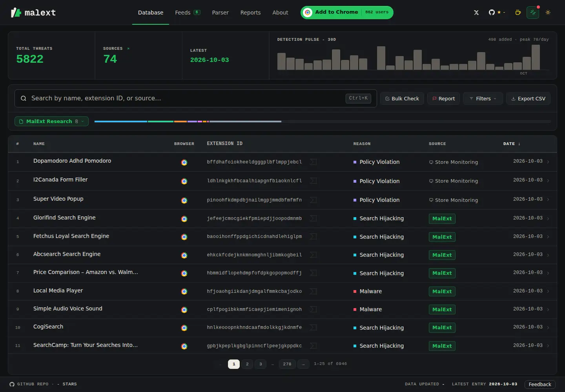Click the green sparkle icon with red dot
Viewport: 565px width, 392px height.
pos(533,13)
